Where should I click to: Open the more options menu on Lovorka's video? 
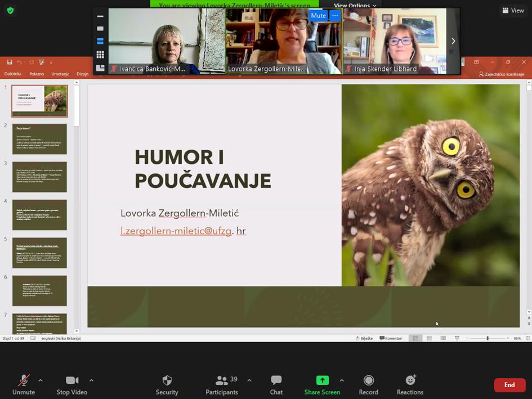(x=335, y=16)
